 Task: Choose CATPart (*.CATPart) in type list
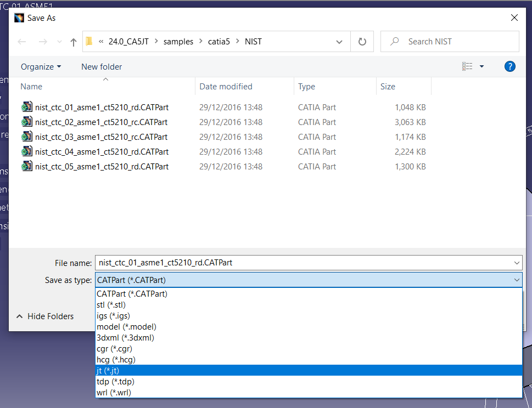pos(309,294)
